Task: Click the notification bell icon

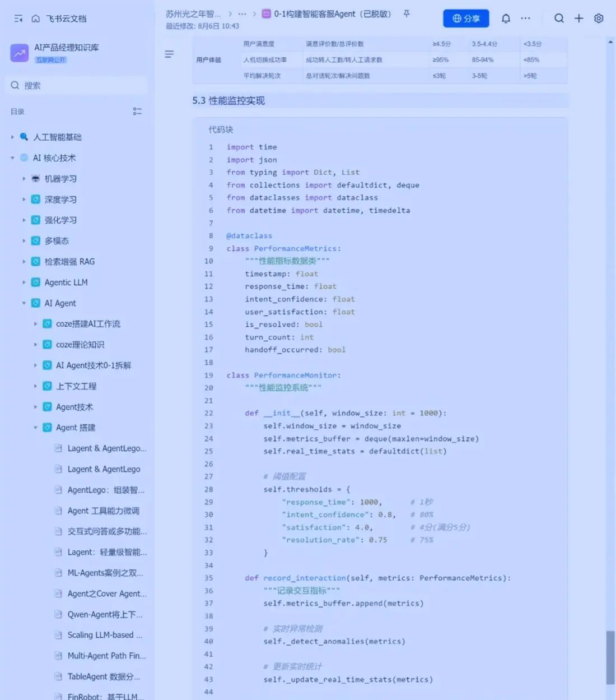Action: [506, 18]
